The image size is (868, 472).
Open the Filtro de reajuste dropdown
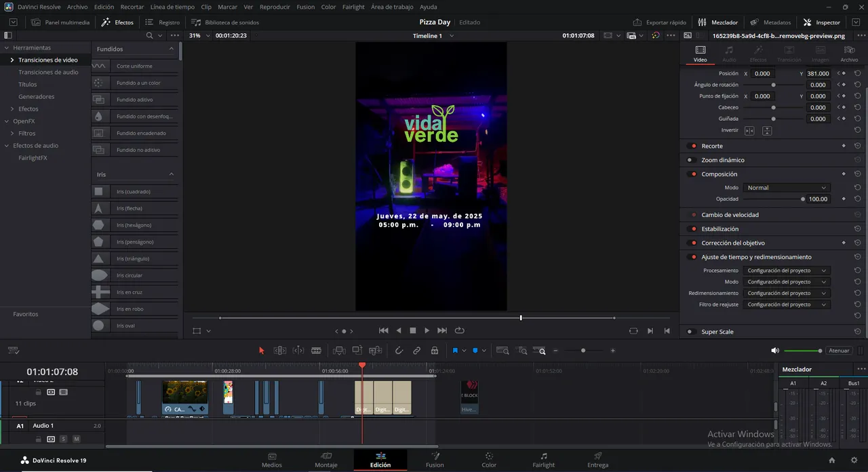786,304
